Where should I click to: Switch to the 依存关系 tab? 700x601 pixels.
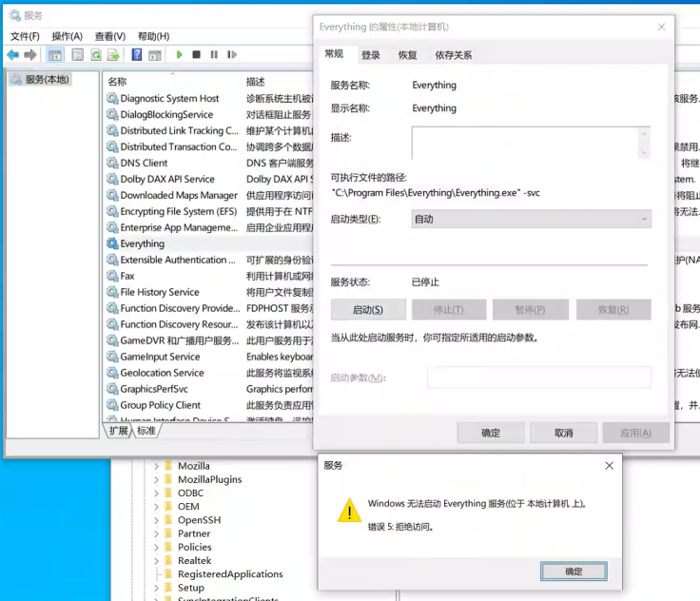click(x=453, y=55)
